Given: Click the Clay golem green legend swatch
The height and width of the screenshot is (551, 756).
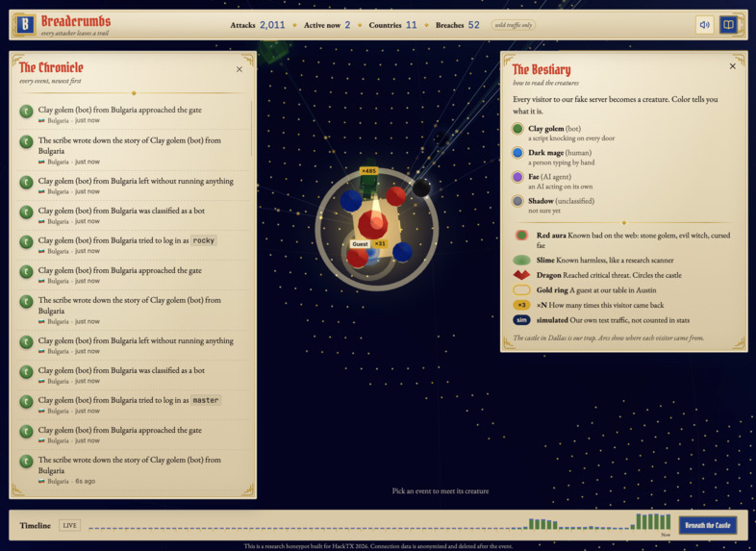Looking at the screenshot, I should pyautogui.click(x=517, y=129).
